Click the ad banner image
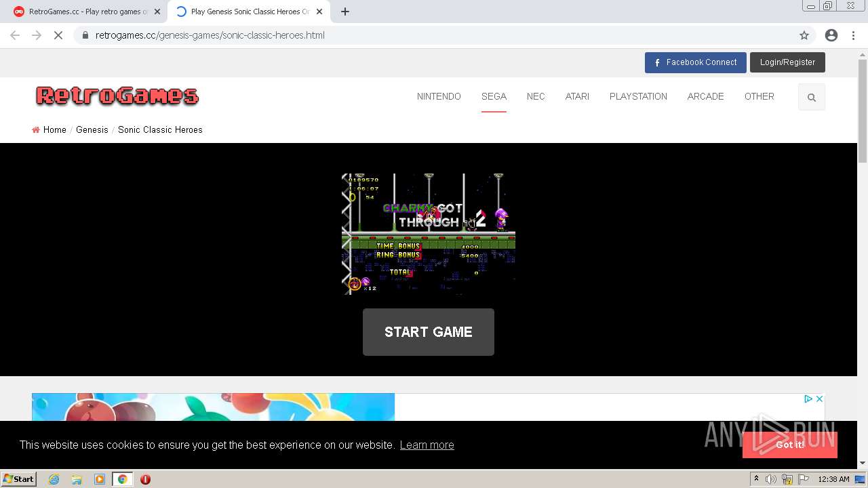Viewport: 868px width, 488px height. coord(213,407)
